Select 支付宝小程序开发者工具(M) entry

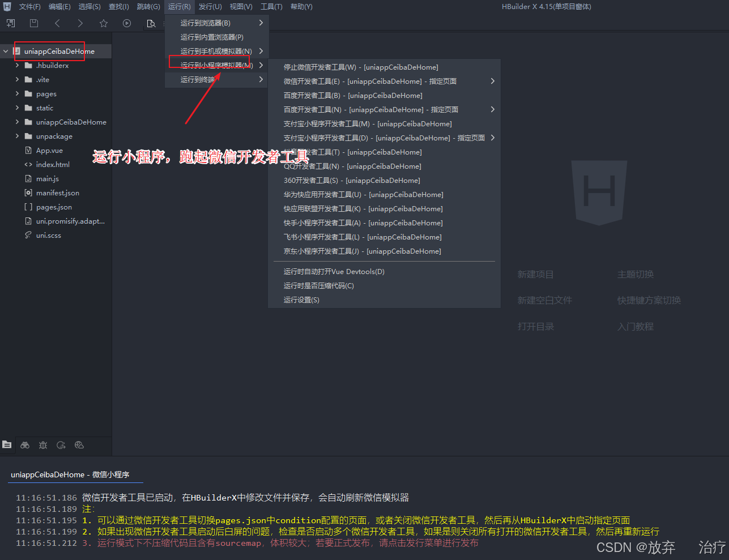(385, 123)
